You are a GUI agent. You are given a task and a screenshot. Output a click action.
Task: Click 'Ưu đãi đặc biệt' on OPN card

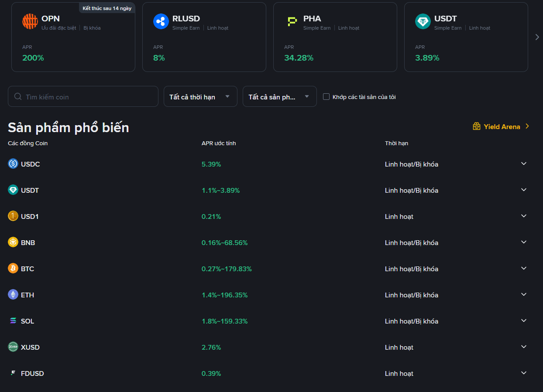pos(58,28)
